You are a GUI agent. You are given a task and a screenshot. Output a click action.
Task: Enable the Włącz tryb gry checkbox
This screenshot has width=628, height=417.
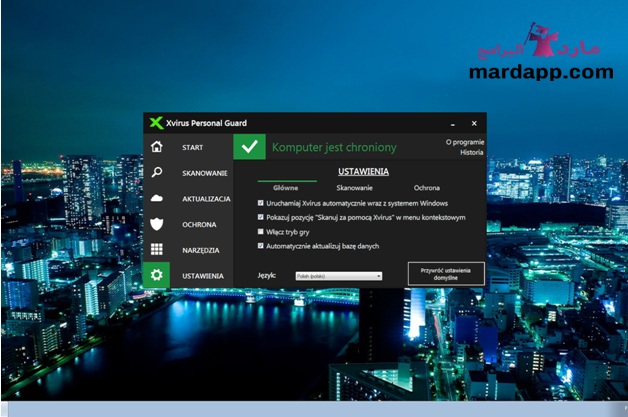pos(261,232)
